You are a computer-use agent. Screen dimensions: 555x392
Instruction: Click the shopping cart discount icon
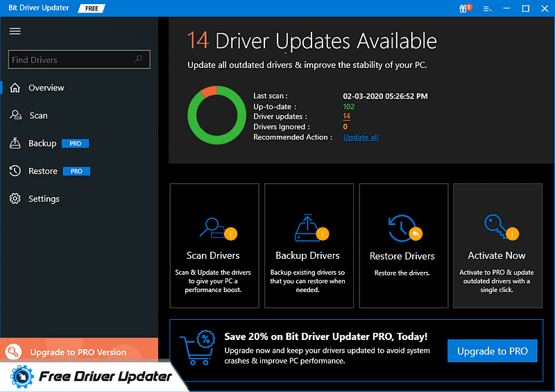point(198,348)
